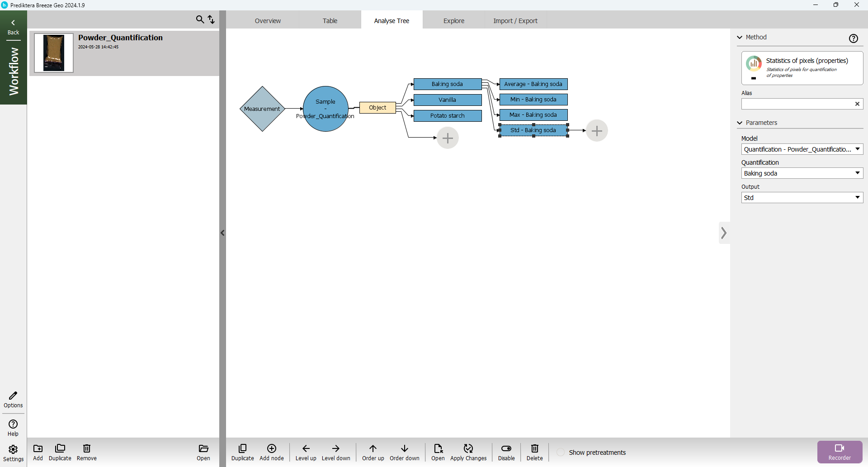Switch to the Table tab

[330, 21]
